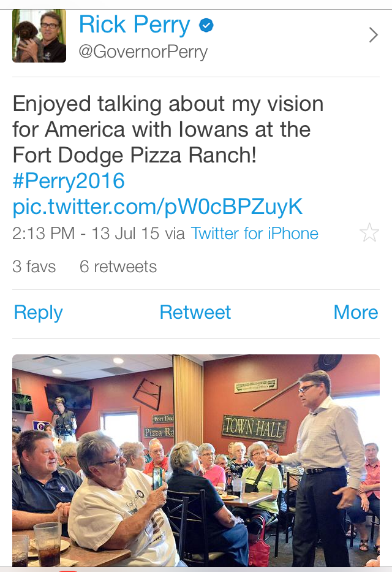Hit the Retweet button
392x572 pixels.
point(195,312)
